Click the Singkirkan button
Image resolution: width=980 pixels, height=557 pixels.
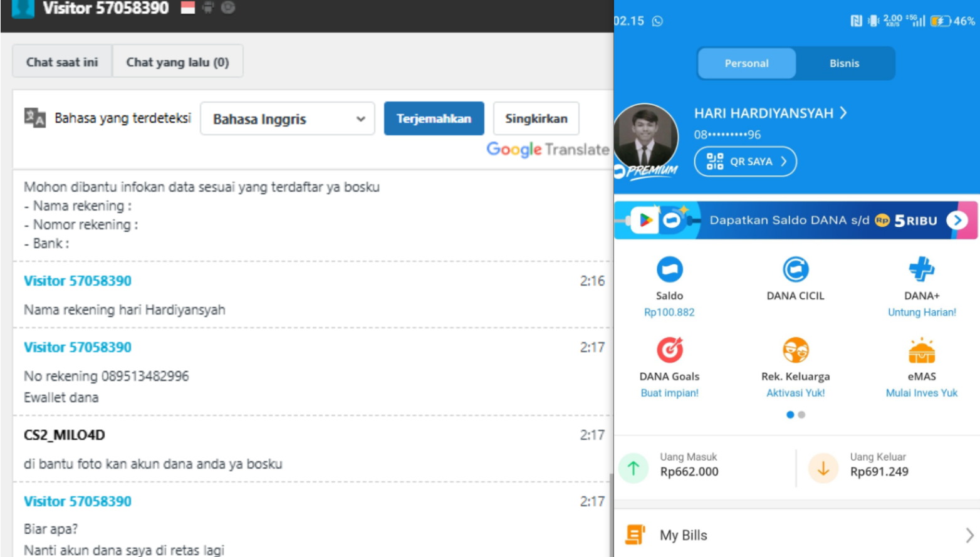click(x=536, y=118)
